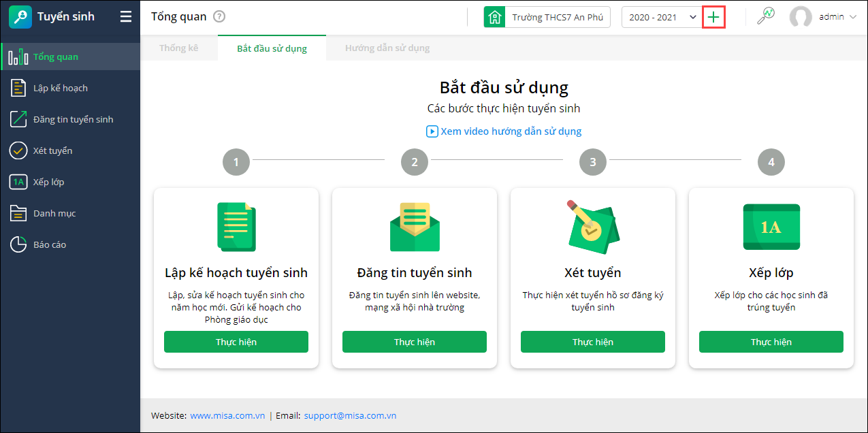Click the admin avatar picture

click(x=801, y=17)
